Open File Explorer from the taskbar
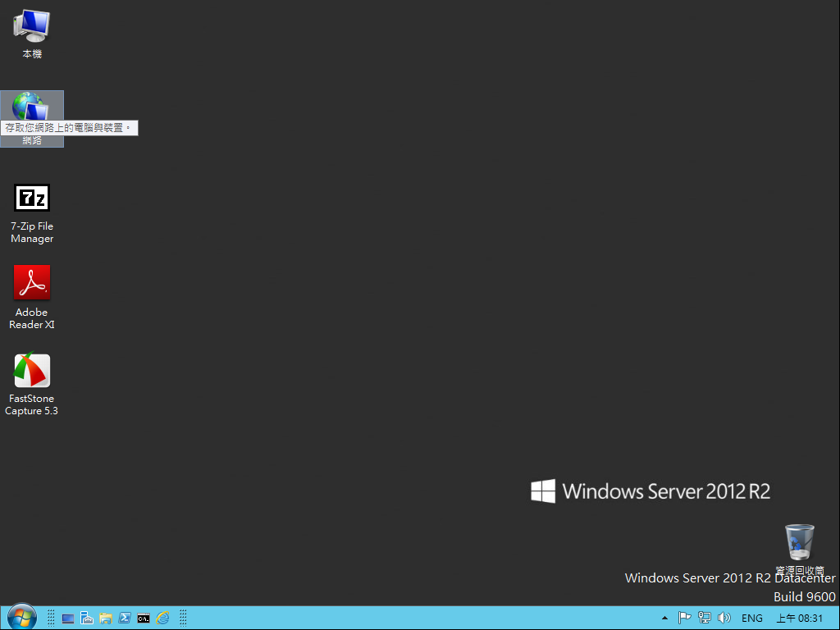The image size is (840, 630). pyautogui.click(x=106, y=619)
